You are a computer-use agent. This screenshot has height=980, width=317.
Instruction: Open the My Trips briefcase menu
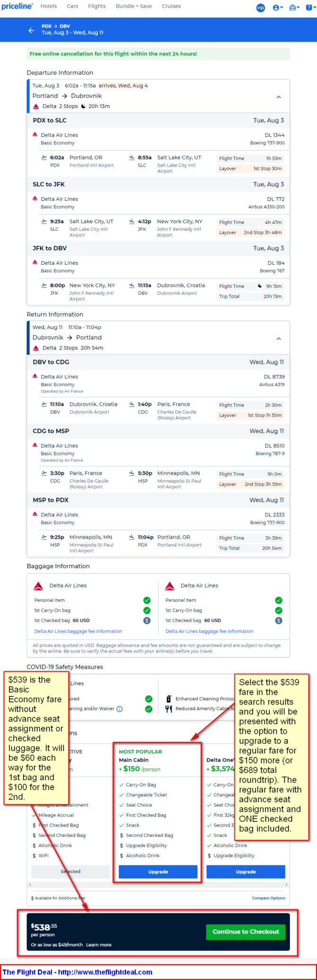(294, 8)
